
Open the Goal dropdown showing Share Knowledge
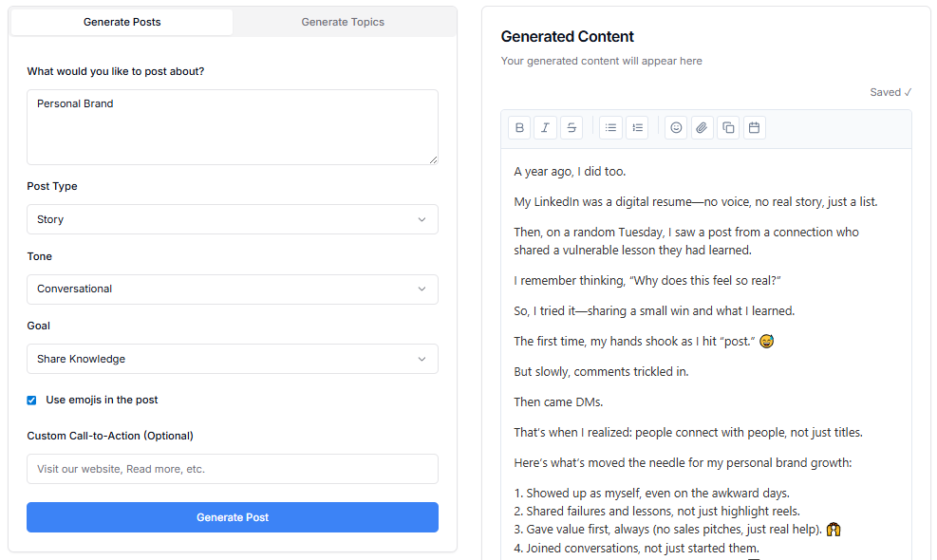click(x=233, y=359)
